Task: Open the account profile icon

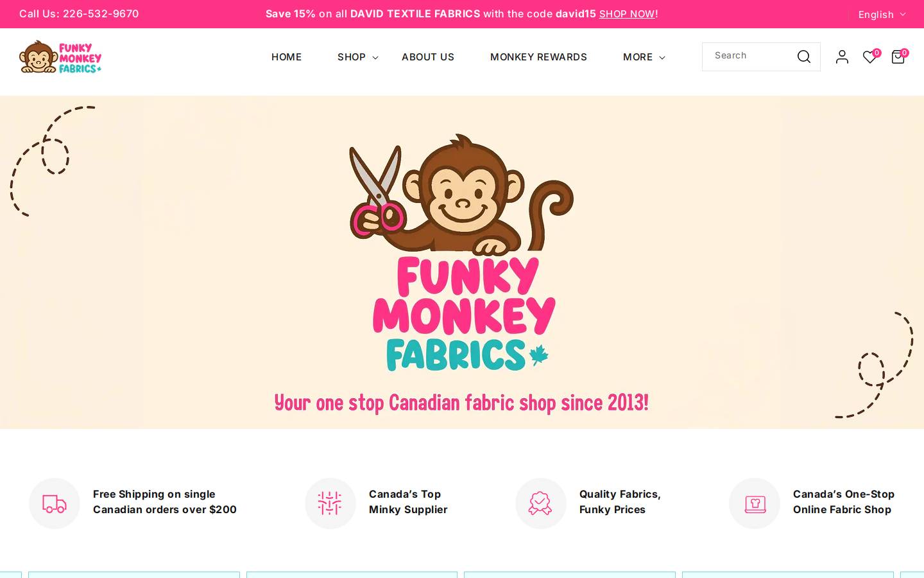Action: (842, 57)
